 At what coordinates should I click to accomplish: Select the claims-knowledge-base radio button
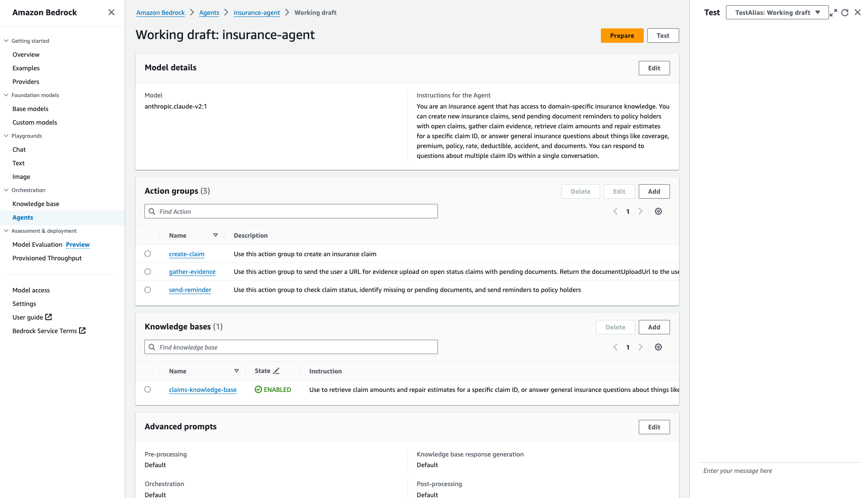(148, 389)
